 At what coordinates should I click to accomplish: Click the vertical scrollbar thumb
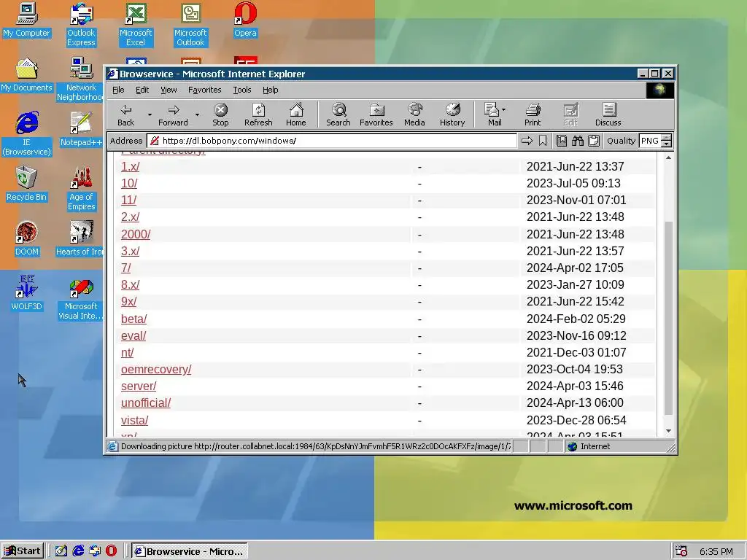click(668, 318)
